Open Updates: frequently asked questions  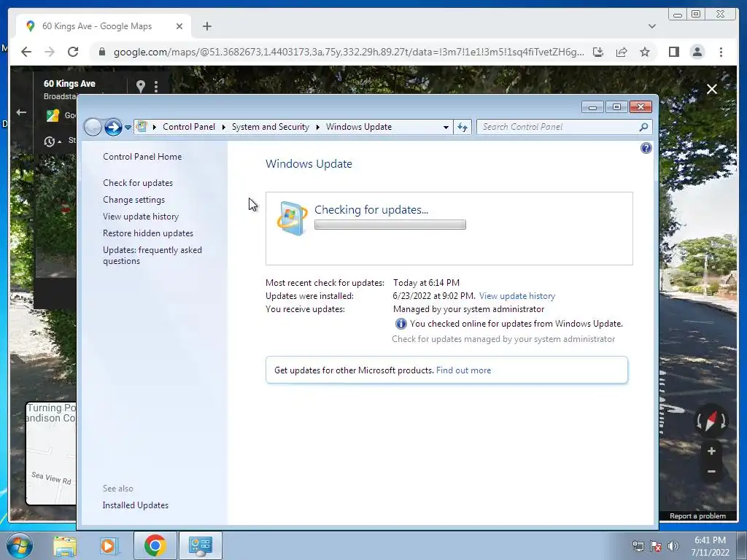[x=152, y=255]
